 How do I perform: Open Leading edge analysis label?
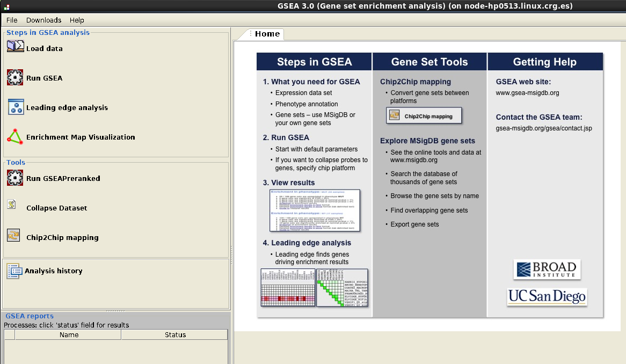pos(67,108)
